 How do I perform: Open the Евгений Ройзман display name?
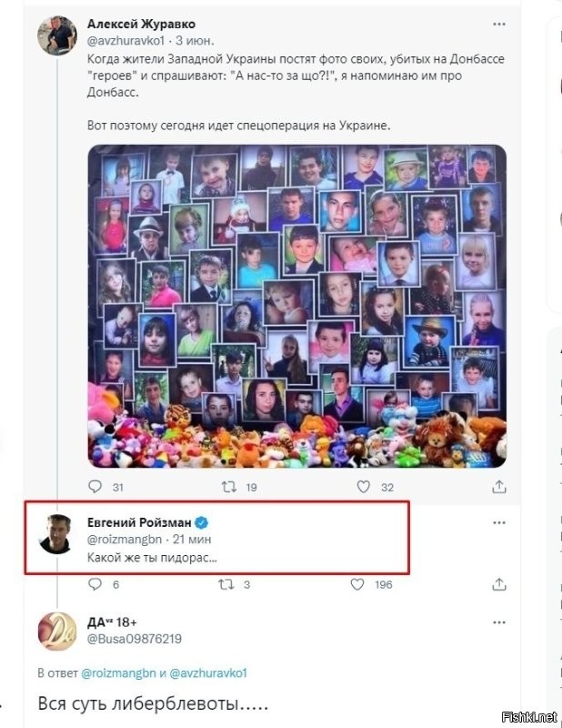pos(139,522)
